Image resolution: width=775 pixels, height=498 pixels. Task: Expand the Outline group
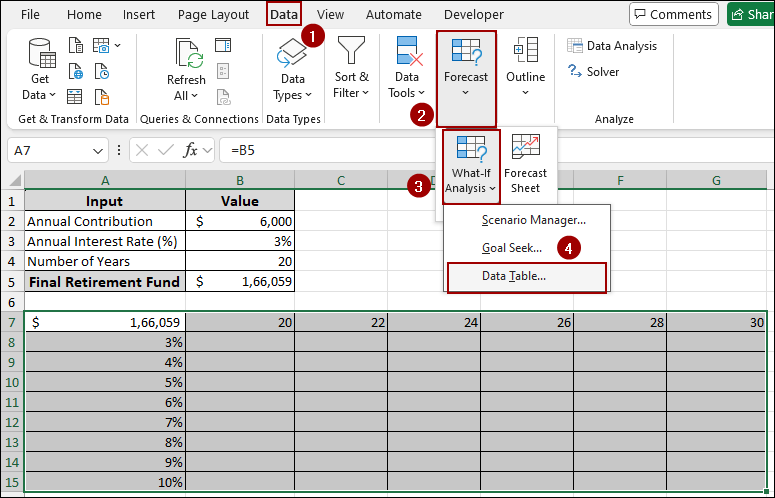525,70
